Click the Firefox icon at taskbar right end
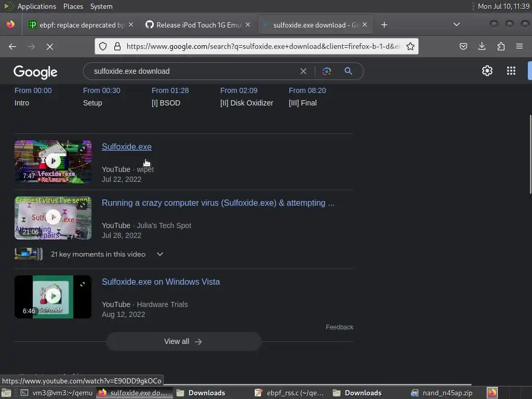 click(492, 393)
